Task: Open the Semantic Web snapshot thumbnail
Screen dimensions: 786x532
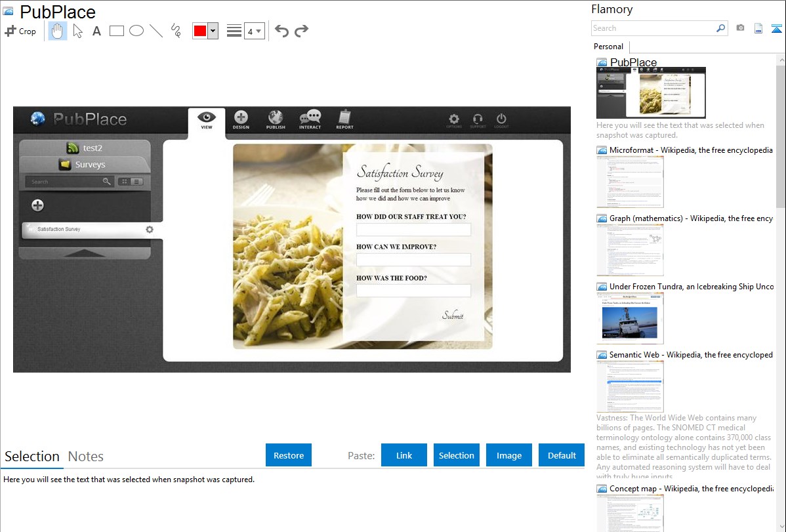Action: (630, 386)
